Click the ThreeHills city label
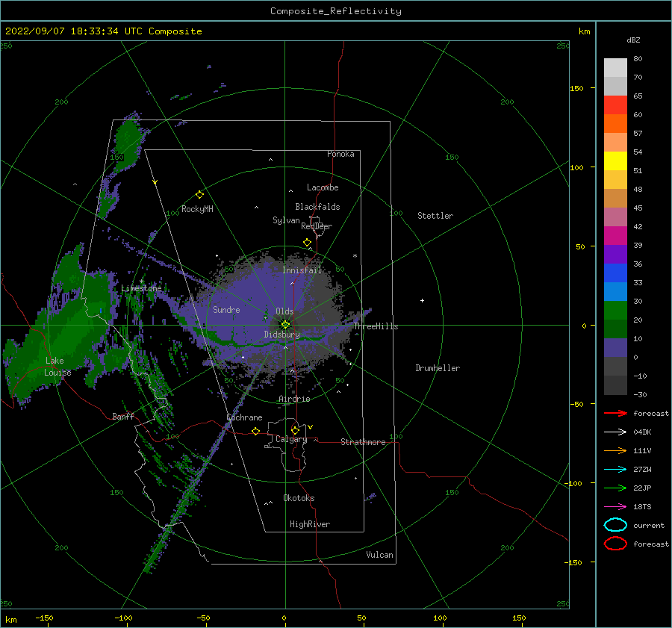The height and width of the screenshot is (628, 672). 376,326
